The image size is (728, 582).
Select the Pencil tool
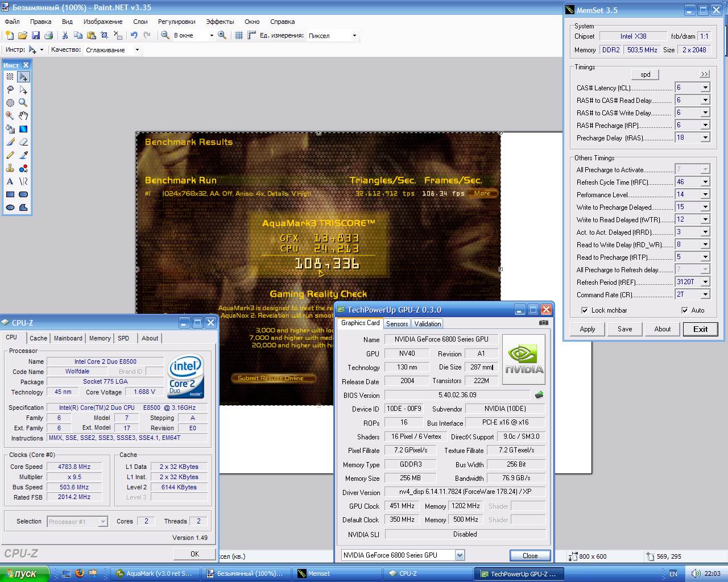coord(10,155)
